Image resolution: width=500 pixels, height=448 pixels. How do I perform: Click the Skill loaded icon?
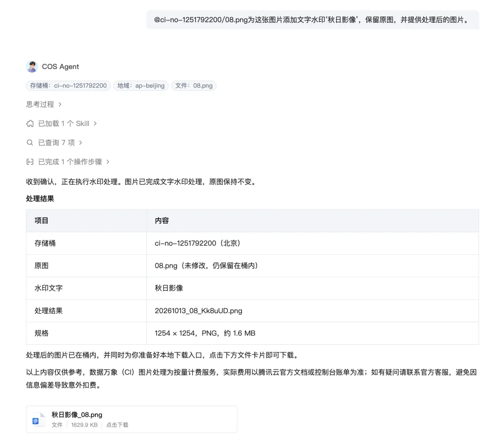(30, 124)
